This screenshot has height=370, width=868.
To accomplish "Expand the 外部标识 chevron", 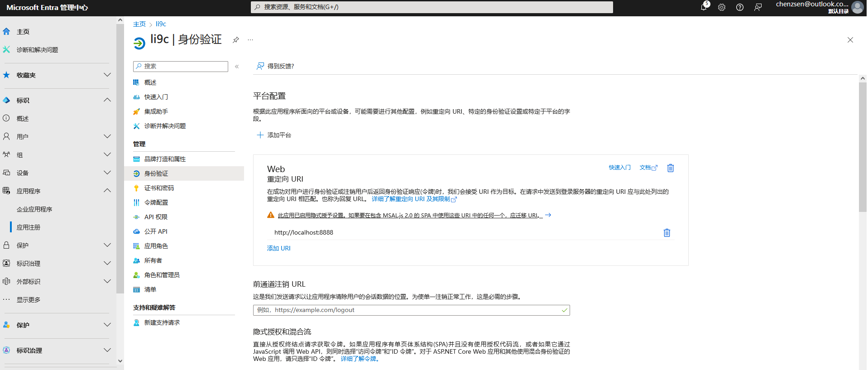I will point(107,281).
